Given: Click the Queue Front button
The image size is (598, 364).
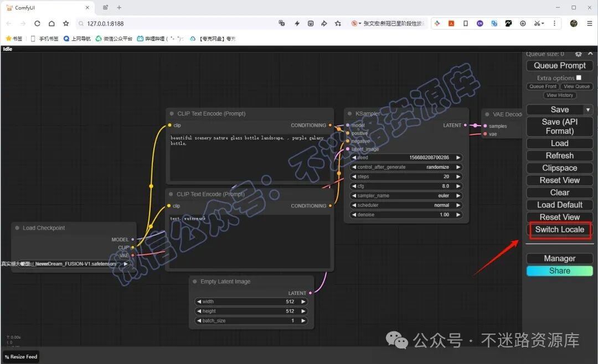Looking at the screenshot, I should coord(543,86).
